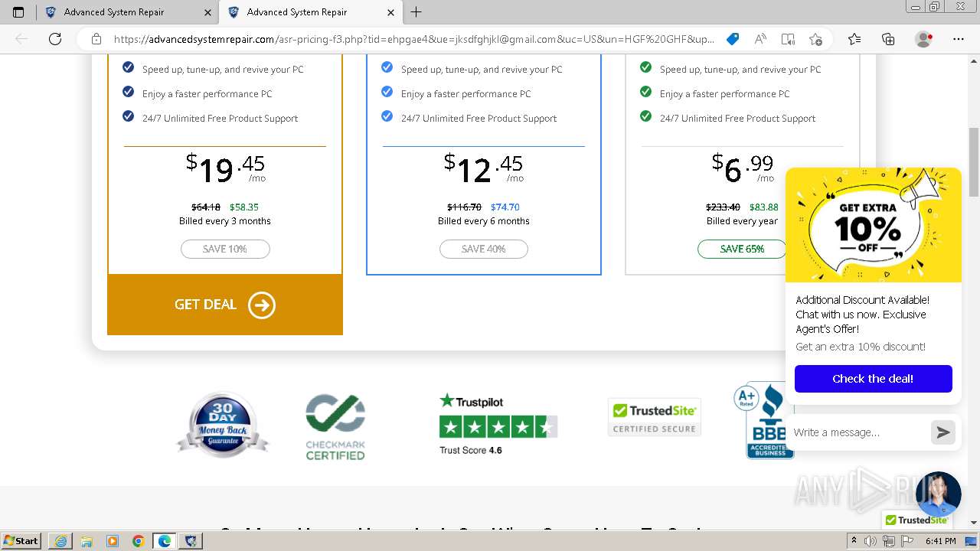Open the Favorites list icon
This screenshot has width=980, height=551.
click(x=854, y=39)
